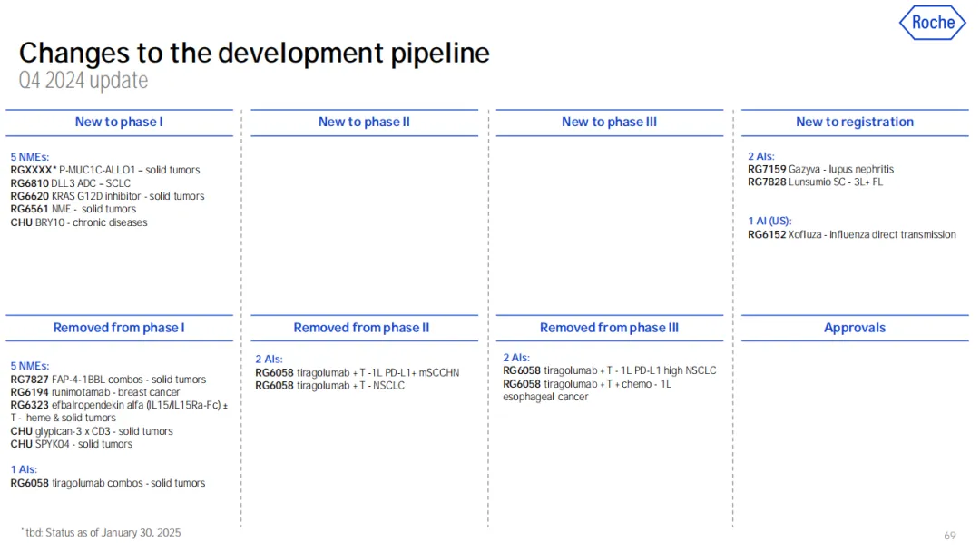The image size is (980, 552).
Task: Click the CHU BRY10 chronic diseases entry
Action: coord(79,222)
